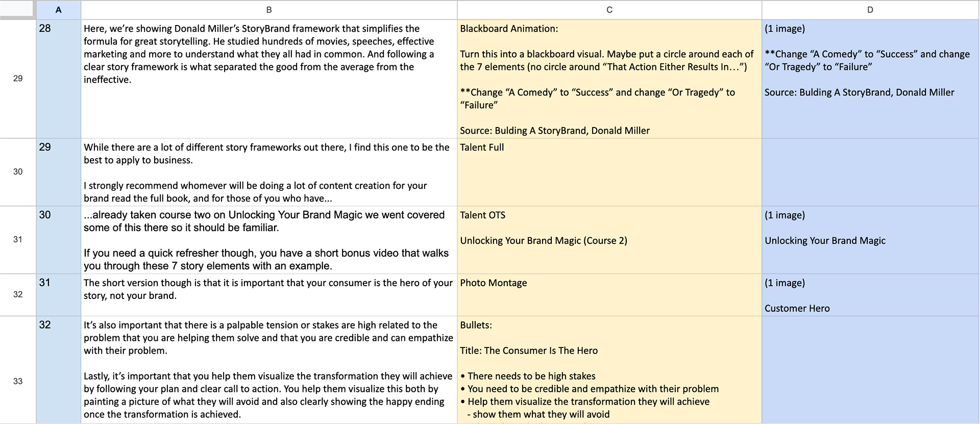Select the Donald Miller's StoryBrand framework script cell
The width and height of the screenshot is (980, 424).
(269, 79)
